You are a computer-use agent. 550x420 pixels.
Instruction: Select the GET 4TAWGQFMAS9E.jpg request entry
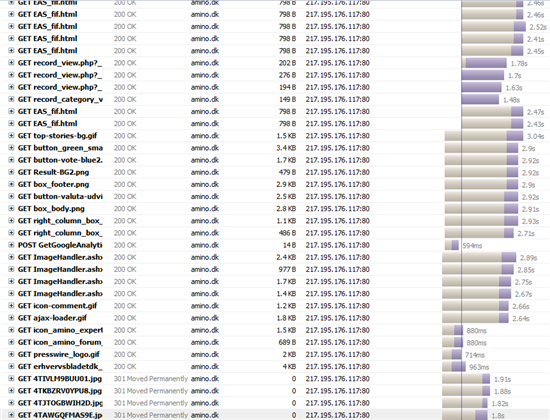60,415
